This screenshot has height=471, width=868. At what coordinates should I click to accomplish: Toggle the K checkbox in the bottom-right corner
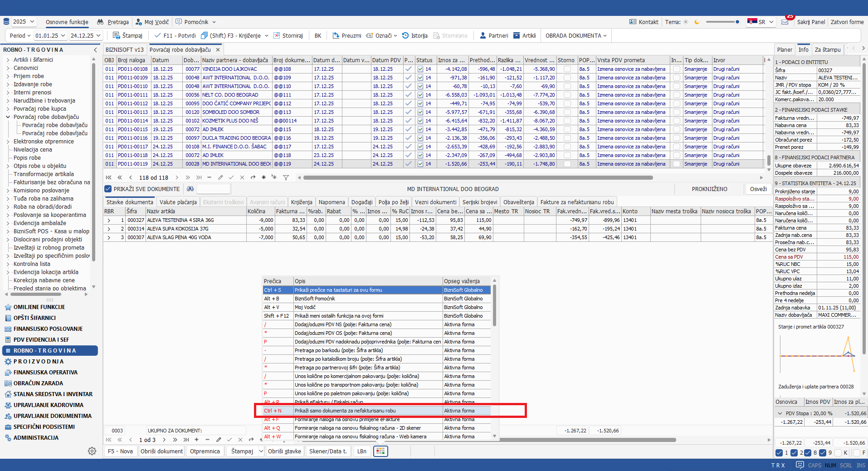click(x=838, y=452)
